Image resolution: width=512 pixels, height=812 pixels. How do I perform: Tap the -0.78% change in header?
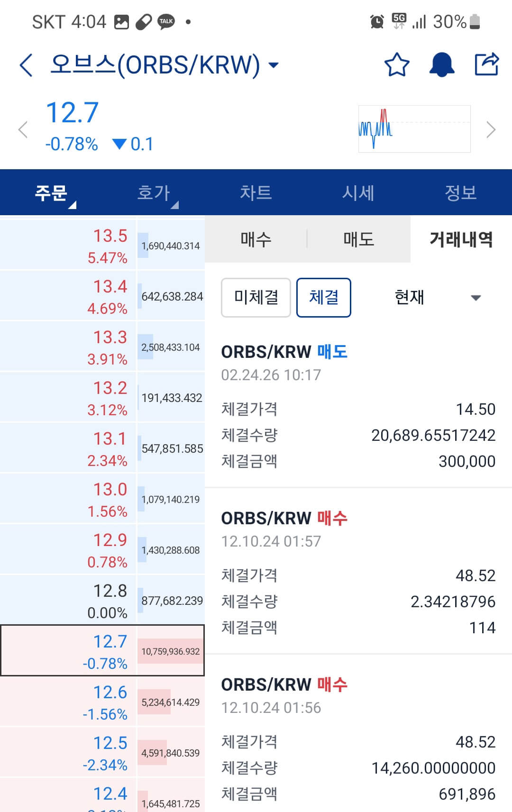(72, 144)
